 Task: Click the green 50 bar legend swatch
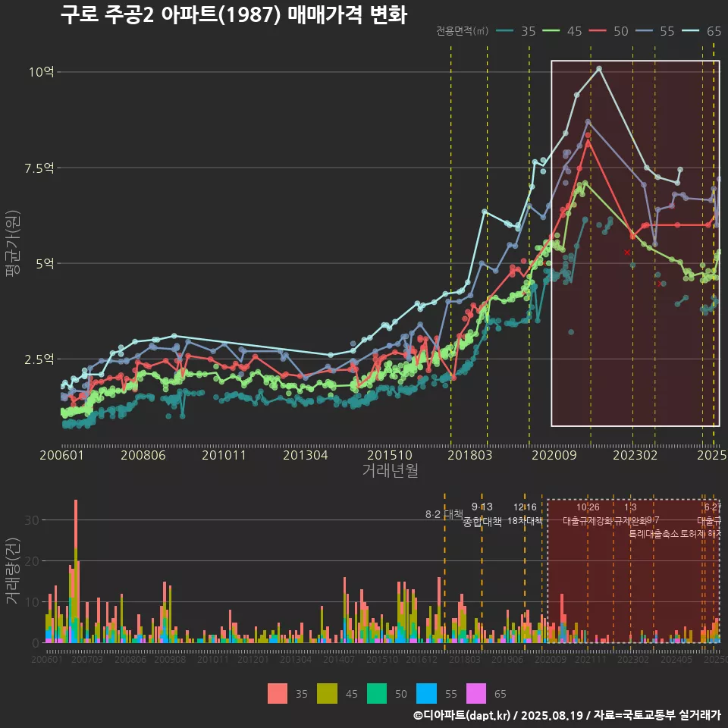(377, 694)
